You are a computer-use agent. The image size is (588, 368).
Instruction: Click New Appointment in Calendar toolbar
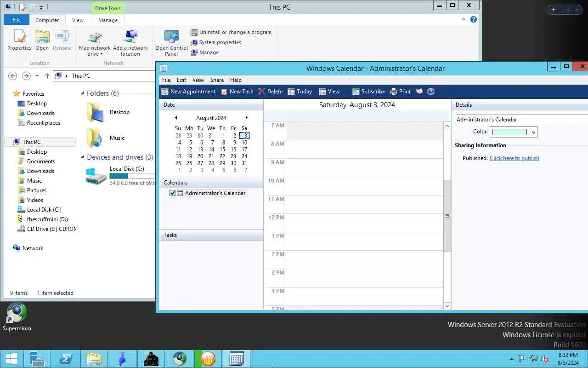point(188,92)
